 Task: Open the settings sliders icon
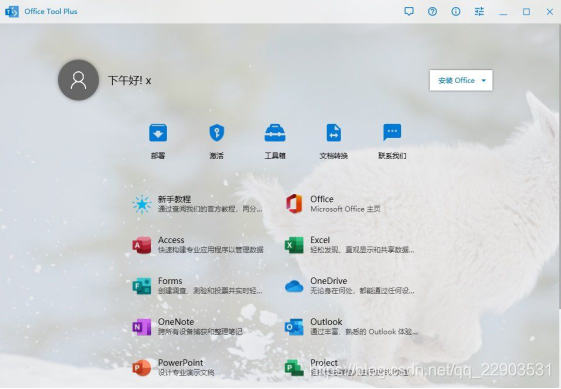479,12
